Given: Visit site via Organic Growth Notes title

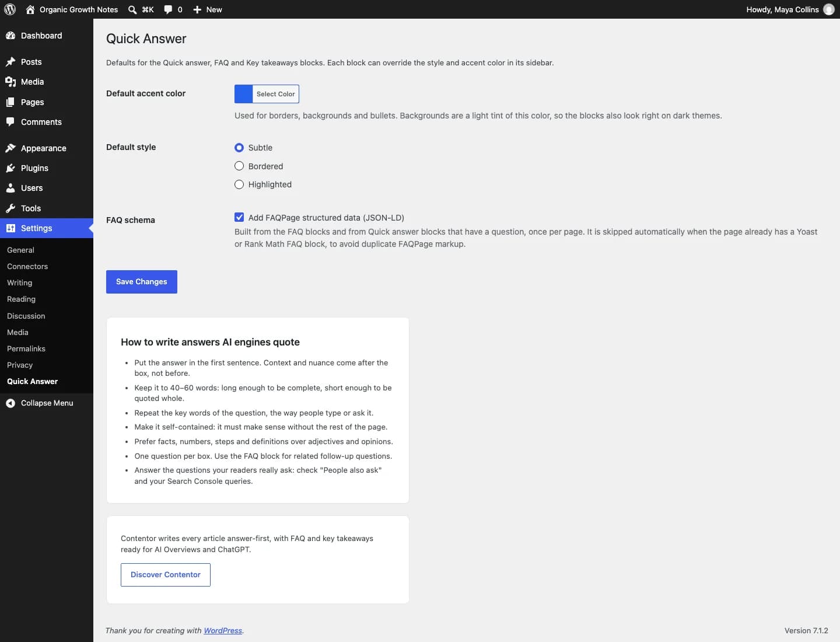Looking at the screenshot, I should [79, 9].
